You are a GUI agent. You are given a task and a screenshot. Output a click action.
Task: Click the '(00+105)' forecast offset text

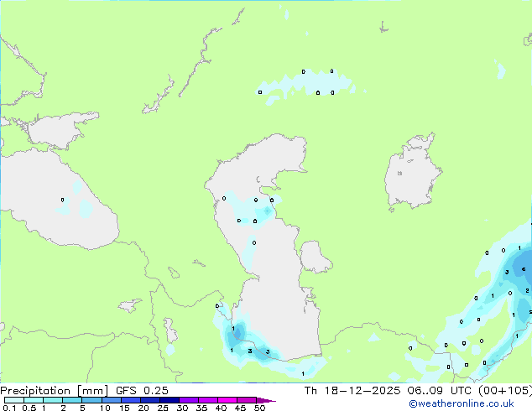coord(505,391)
